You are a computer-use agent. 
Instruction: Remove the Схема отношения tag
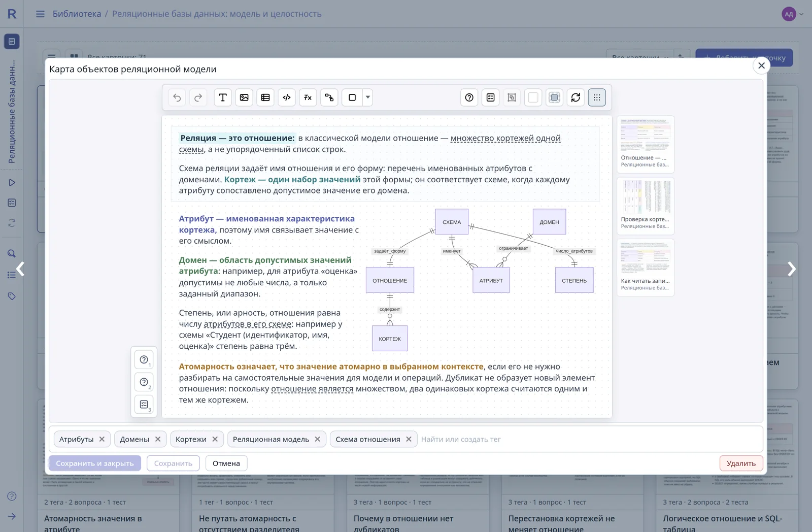(409, 439)
